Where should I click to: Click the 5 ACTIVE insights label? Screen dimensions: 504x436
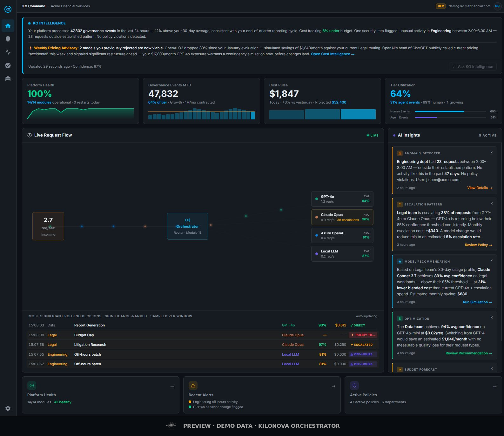pos(487,135)
